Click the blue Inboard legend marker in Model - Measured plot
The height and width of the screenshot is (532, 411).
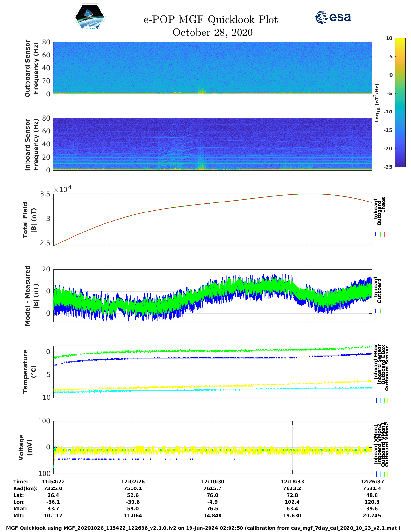[x=376, y=311]
